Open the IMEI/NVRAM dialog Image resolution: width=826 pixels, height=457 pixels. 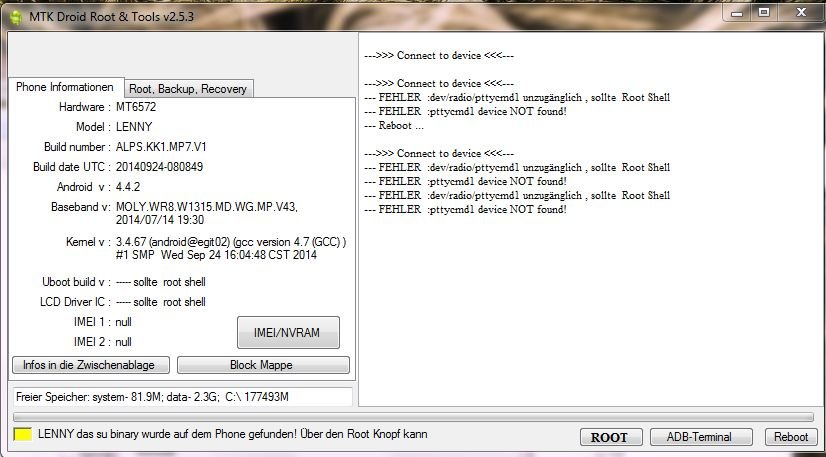tap(288, 332)
